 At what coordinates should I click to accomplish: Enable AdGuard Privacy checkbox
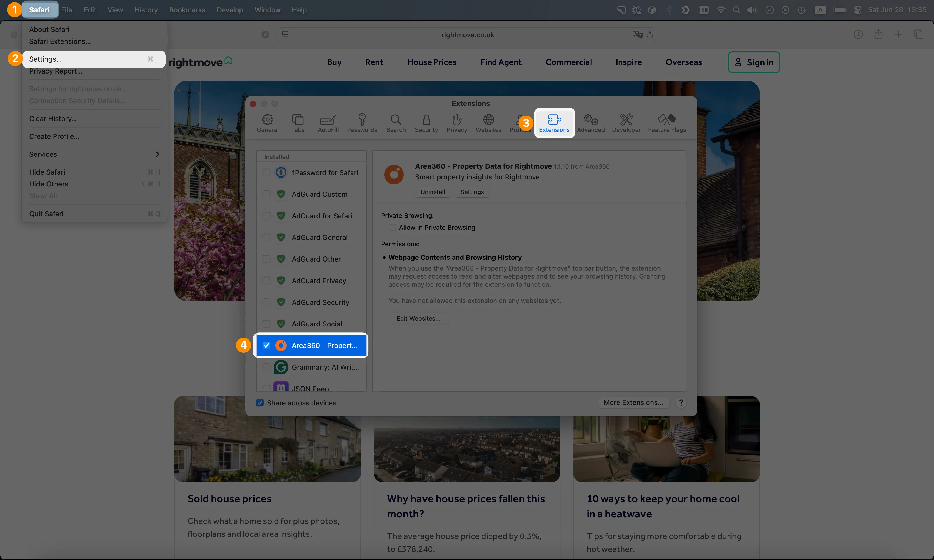266,280
